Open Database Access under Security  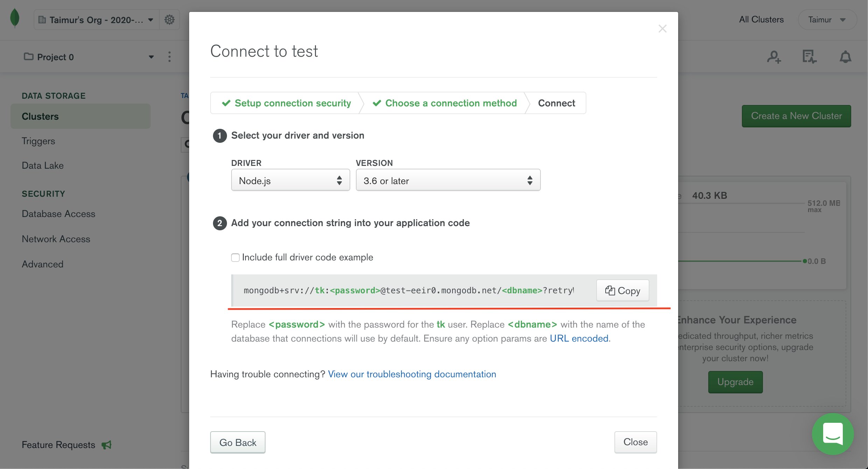58,214
